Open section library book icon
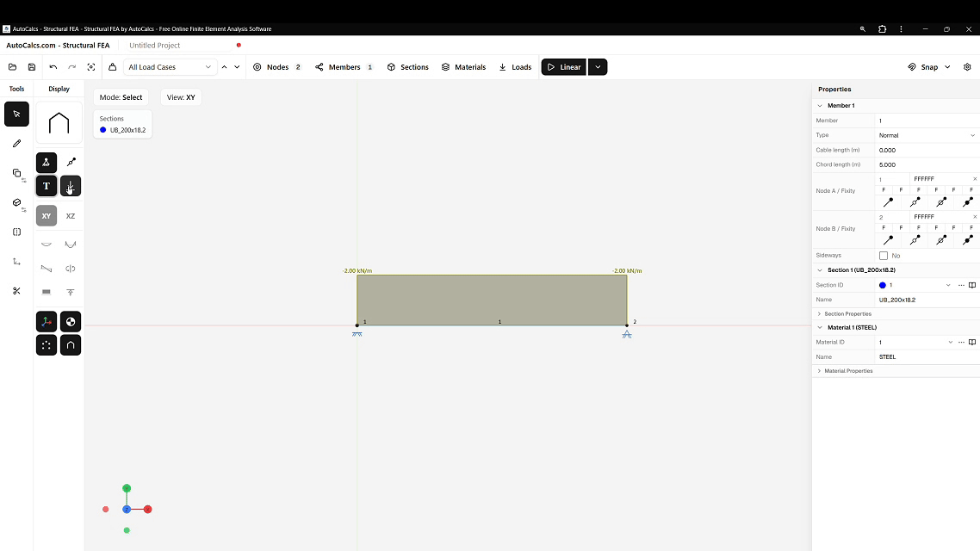980x551 pixels. [x=972, y=285]
